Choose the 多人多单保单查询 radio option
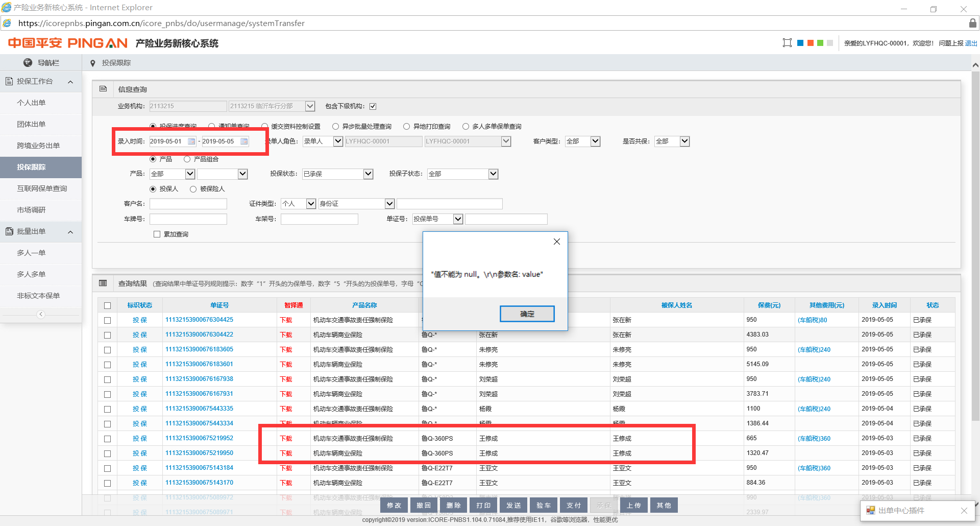 [x=465, y=127]
